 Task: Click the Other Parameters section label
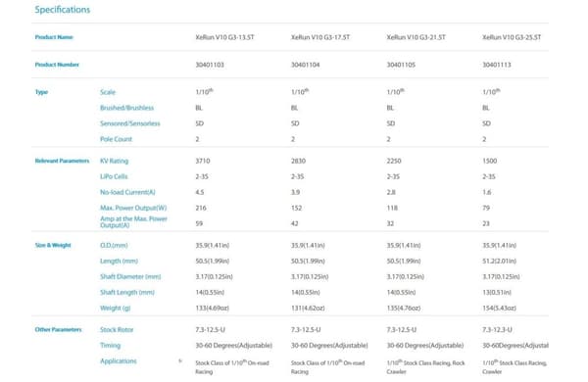58,329
